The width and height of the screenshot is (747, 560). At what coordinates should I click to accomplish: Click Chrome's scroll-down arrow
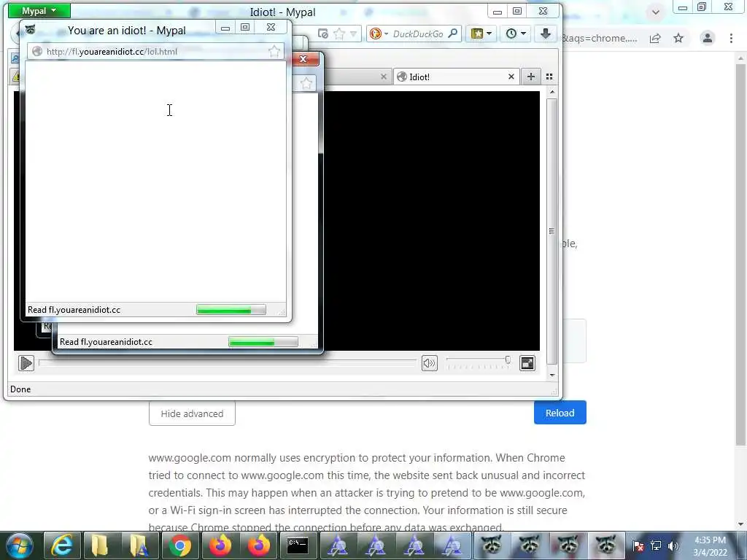pos(740,524)
